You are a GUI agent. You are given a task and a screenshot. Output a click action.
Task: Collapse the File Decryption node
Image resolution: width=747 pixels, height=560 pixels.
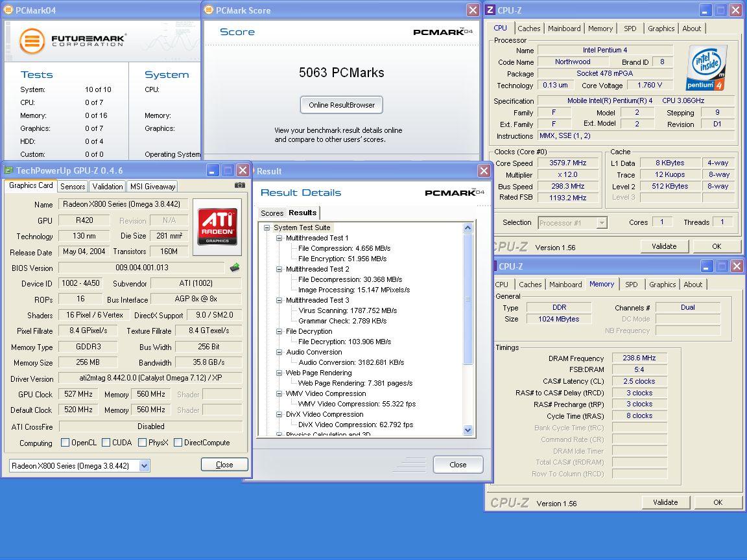pyautogui.click(x=279, y=331)
